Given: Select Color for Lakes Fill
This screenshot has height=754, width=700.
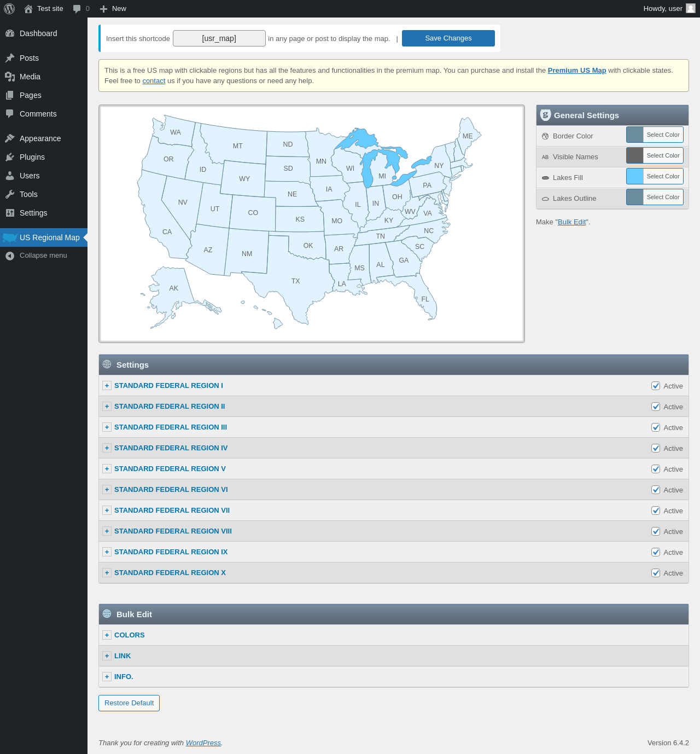Looking at the screenshot, I should (655, 176).
